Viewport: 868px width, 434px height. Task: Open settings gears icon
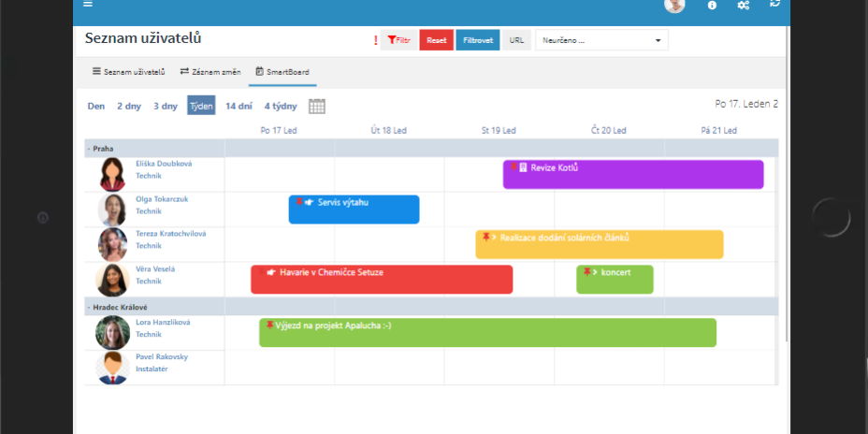tap(743, 5)
